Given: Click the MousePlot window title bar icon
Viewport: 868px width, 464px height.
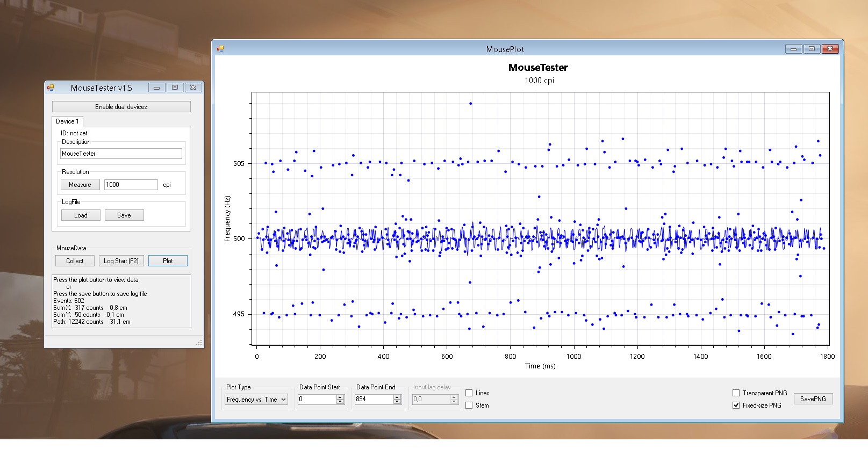Looking at the screenshot, I should [x=220, y=49].
